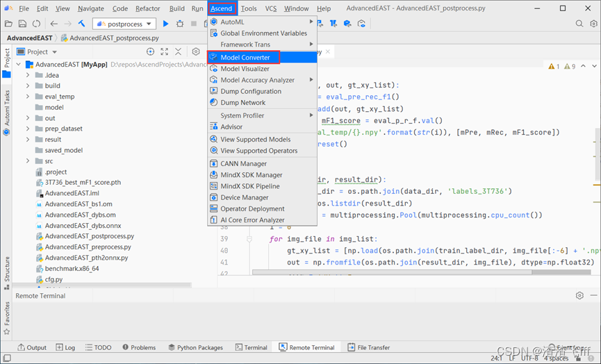Open AI Core Error Analyzer
The height and width of the screenshot is (364, 601).
click(x=262, y=220)
